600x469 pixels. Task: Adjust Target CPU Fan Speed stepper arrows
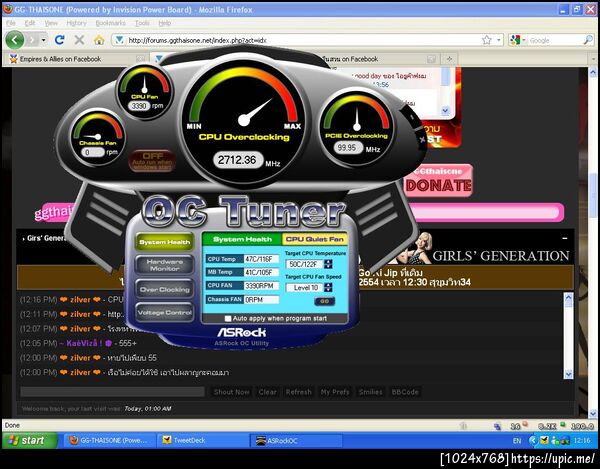pyautogui.click(x=328, y=287)
